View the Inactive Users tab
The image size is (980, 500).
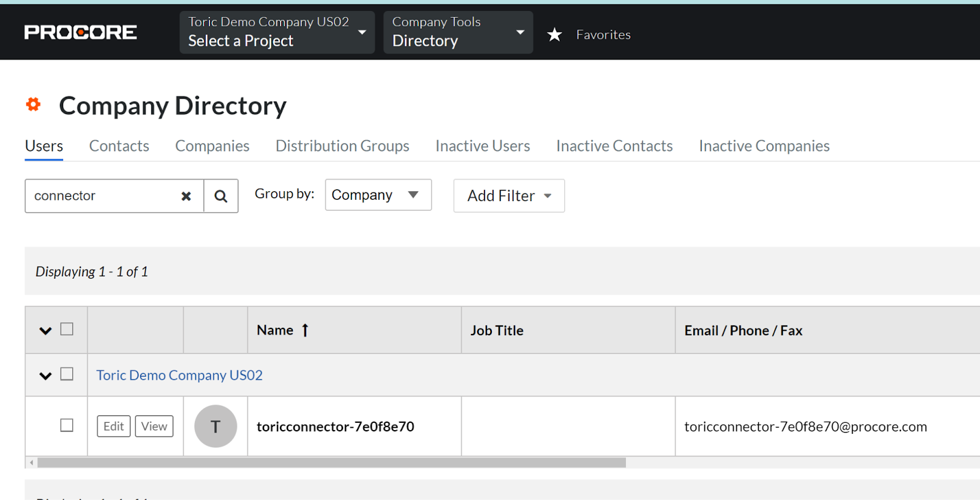(483, 146)
